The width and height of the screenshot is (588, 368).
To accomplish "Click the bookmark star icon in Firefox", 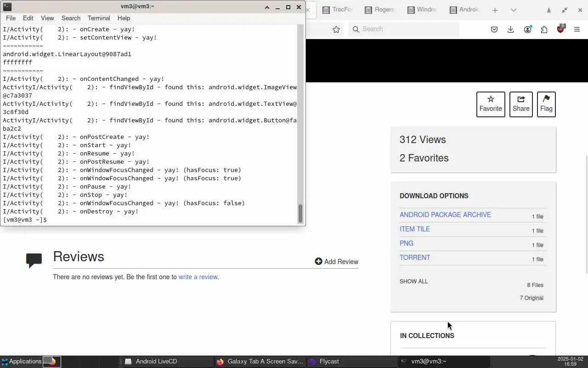I will click(336, 29).
